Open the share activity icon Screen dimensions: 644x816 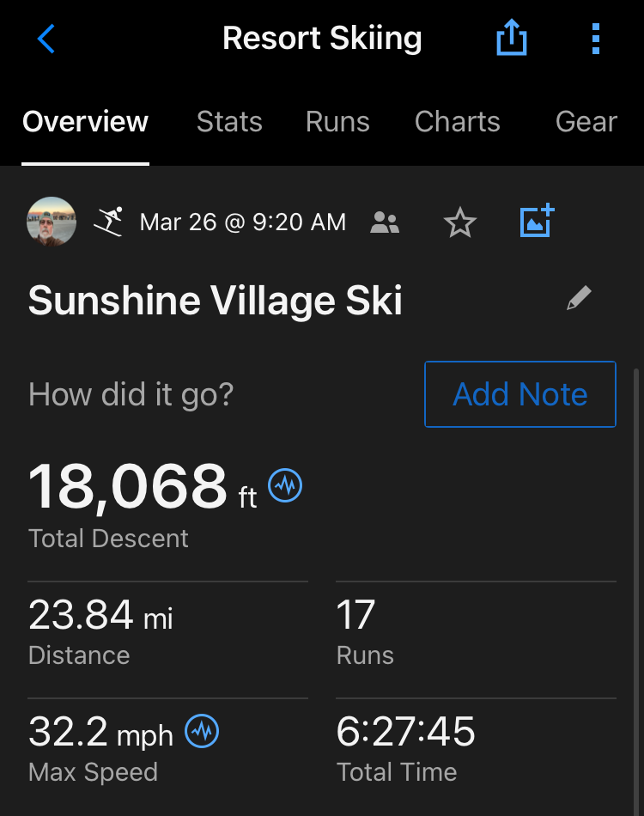click(512, 39)
